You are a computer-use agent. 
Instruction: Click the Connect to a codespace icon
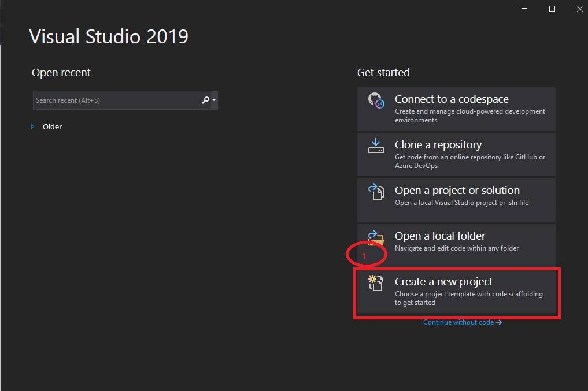(x=376, y=100)
